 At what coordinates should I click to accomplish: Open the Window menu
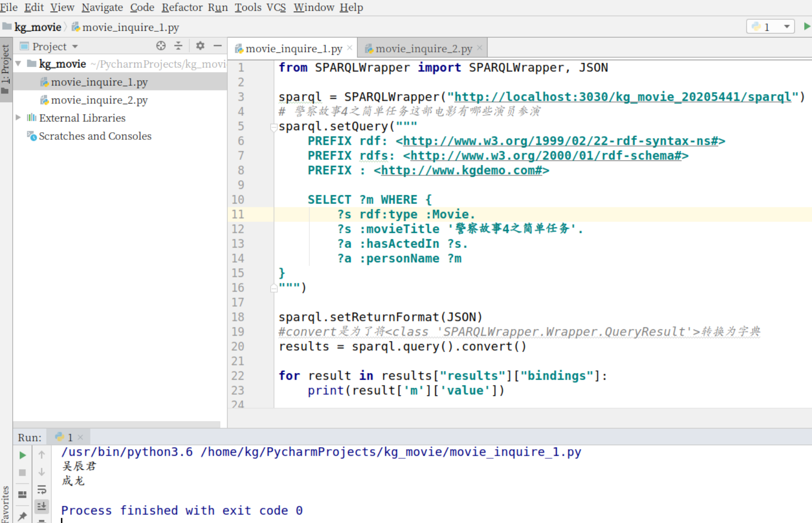314,7
